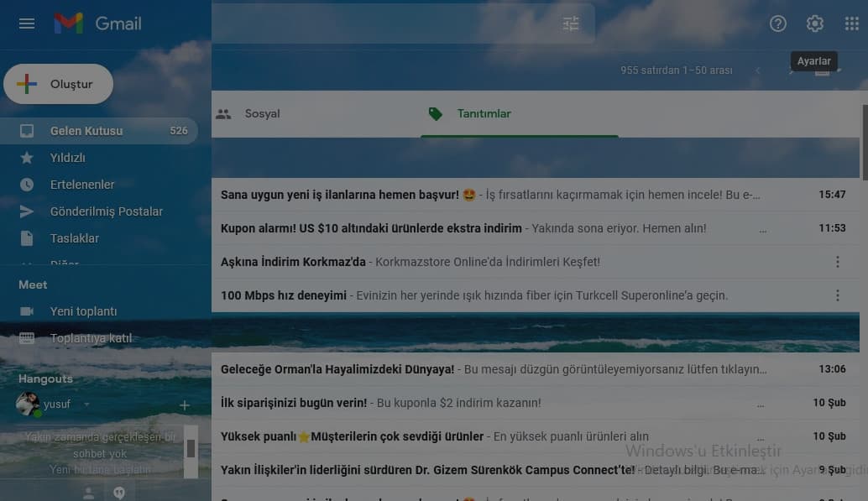This screenshot has height=501, width=868.
Task: Open the main navigation hamburger menu
Action: pyautogui.click(x=26, y=23)
